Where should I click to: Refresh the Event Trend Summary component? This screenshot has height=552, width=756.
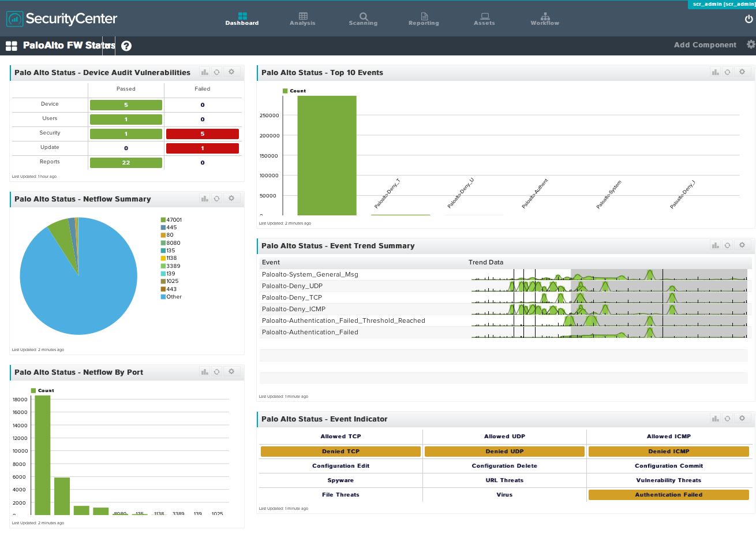click(727, 245)
